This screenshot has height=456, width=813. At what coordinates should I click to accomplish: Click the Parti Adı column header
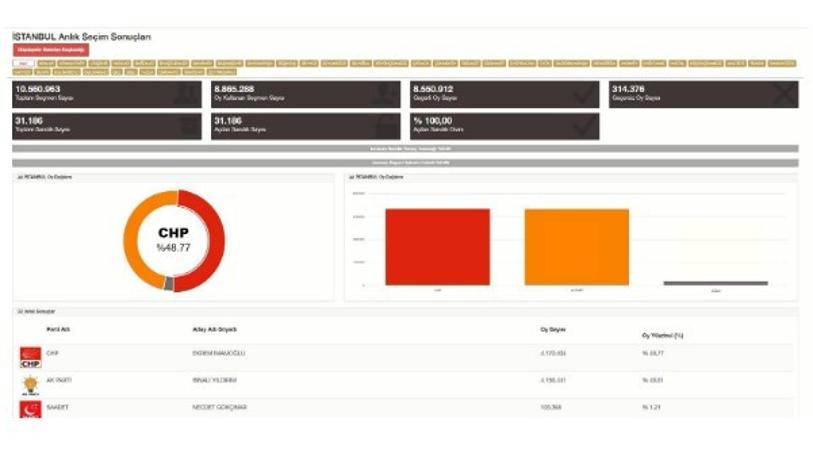click(x=59, y=330)
